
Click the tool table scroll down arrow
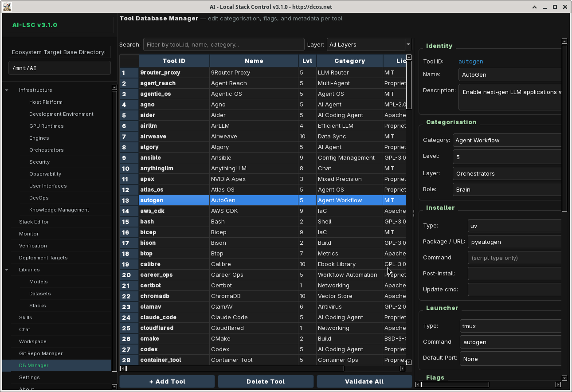[x=409, y=362]
